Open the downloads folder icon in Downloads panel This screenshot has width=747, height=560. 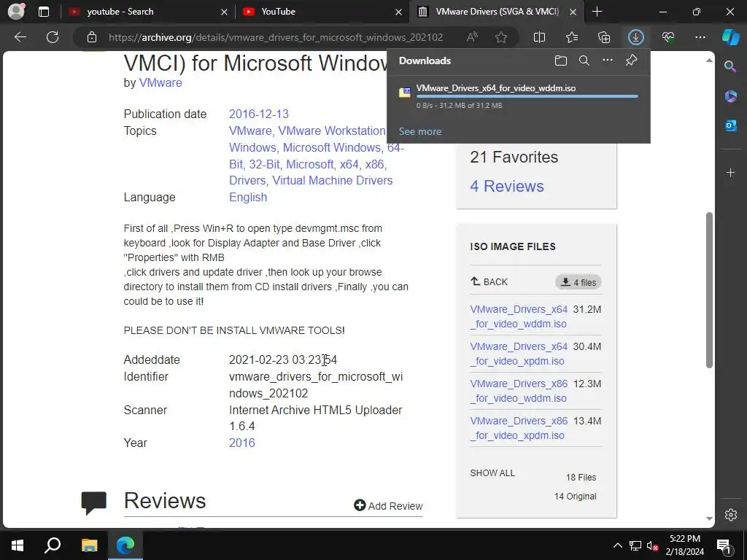click(561, 61)
